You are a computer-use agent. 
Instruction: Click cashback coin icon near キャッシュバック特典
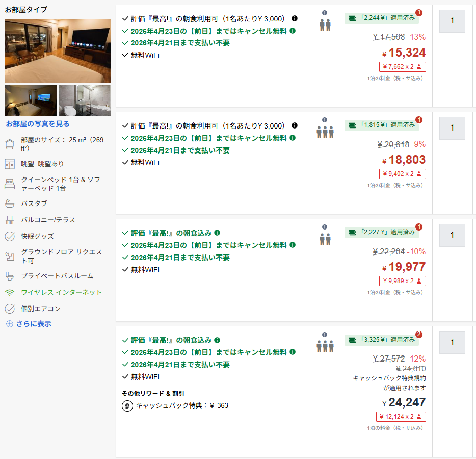pos(127,405)
